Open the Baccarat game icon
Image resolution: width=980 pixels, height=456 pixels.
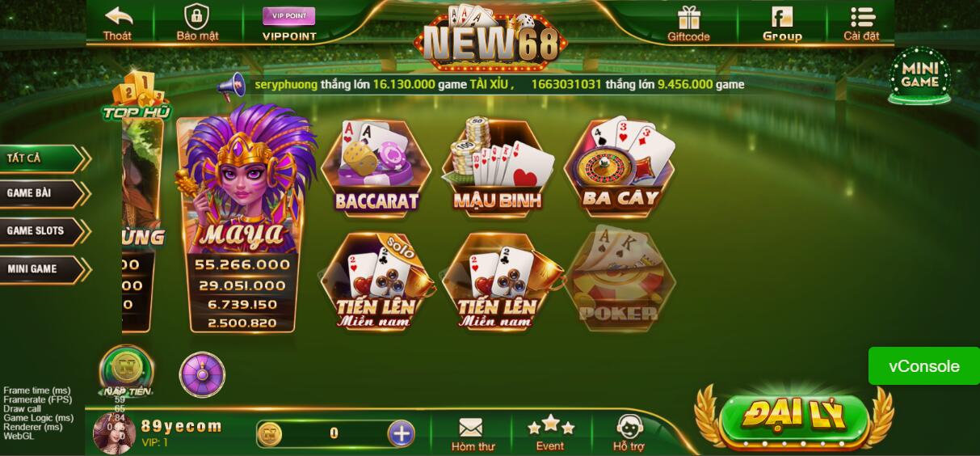[376, 168]
